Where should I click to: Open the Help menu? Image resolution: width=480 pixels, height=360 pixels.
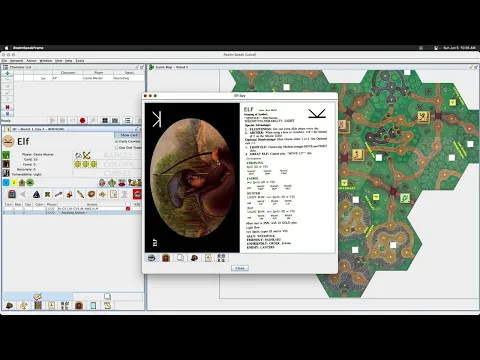[x=69, y=61]
